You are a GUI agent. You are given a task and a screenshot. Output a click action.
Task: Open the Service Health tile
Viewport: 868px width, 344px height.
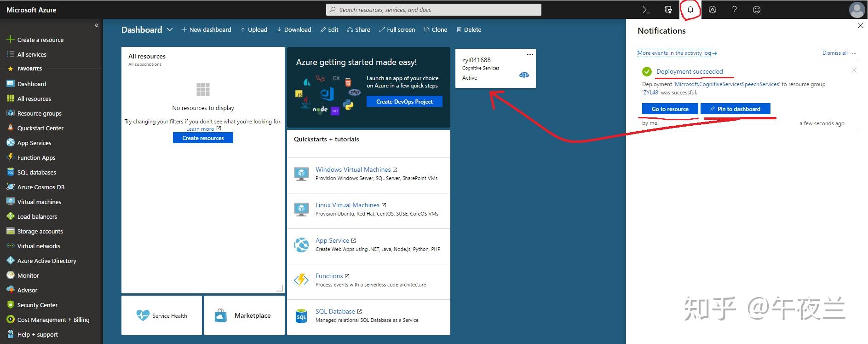(161, 315)
